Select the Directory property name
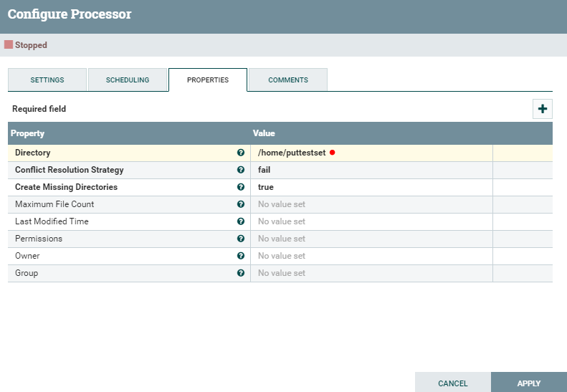Viewport: 567px width, 392px height. click(x=32, y=153)
